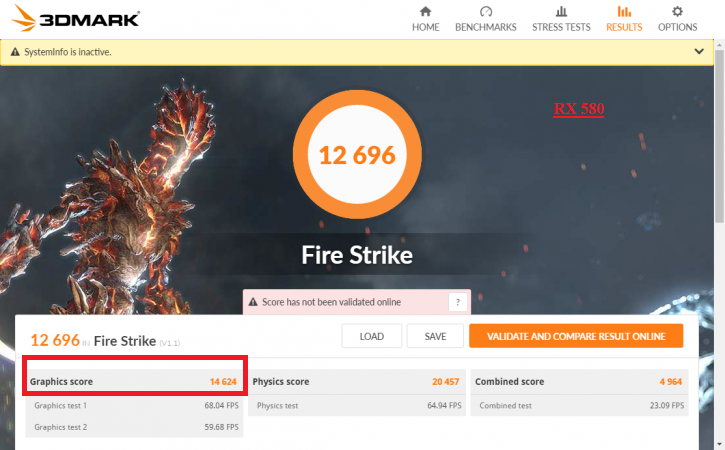Click the SAVE button
The width and height of the screenshot is (725, 450).
pos(435,336)
